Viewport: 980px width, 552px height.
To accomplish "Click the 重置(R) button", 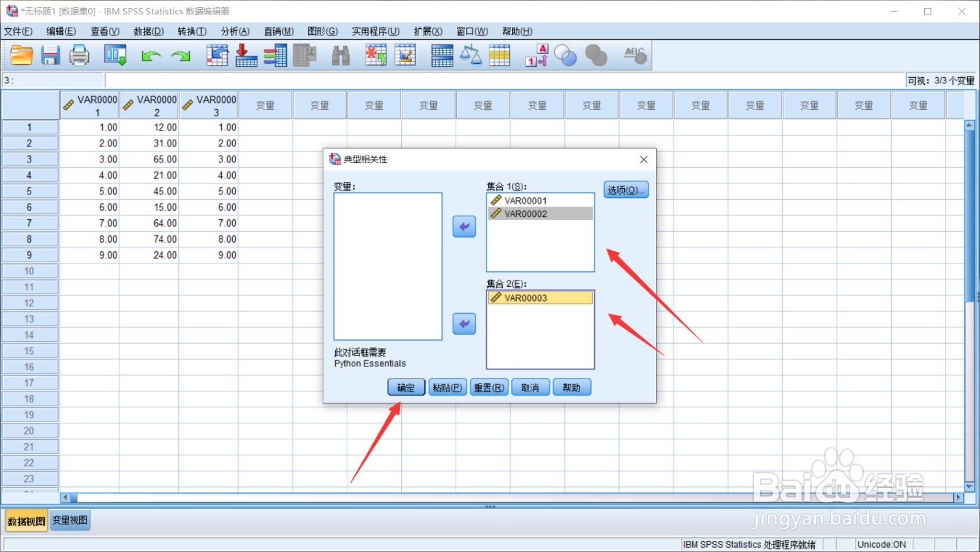I will click(x=489, y=387).
